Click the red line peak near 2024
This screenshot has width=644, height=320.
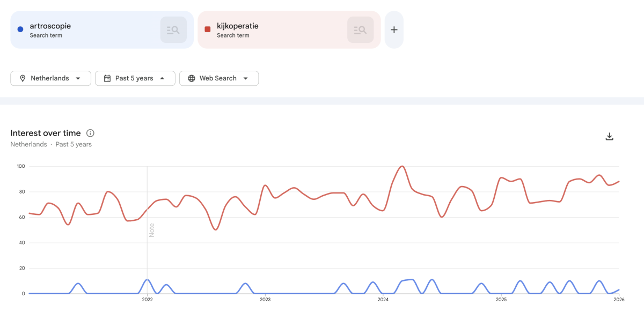pyautogui.click(x=402, y=167)
